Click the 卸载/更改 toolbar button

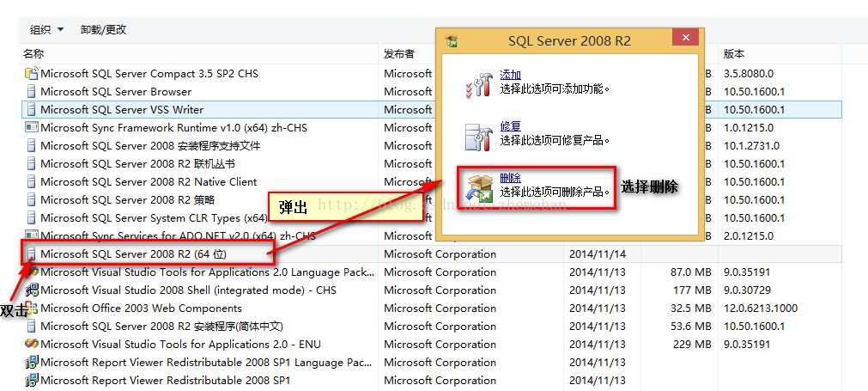tap(104, 30)
